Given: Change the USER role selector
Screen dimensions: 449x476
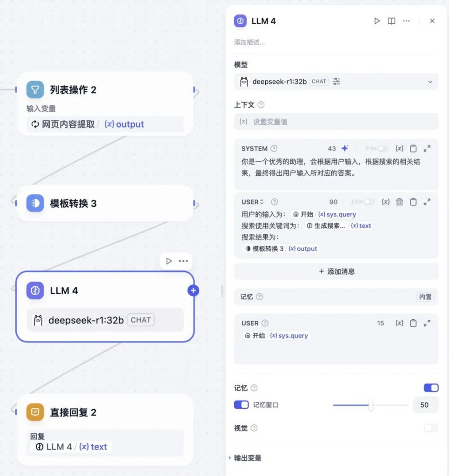Looking at the screenshot, I should tap(253, 202).
